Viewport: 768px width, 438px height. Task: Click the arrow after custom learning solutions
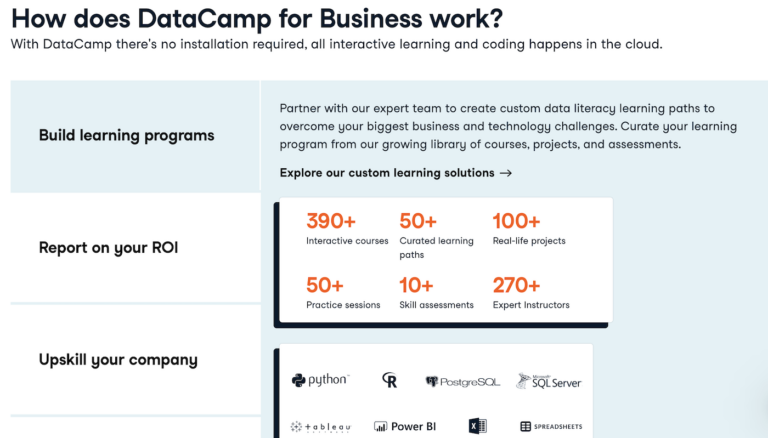[506, 173]
